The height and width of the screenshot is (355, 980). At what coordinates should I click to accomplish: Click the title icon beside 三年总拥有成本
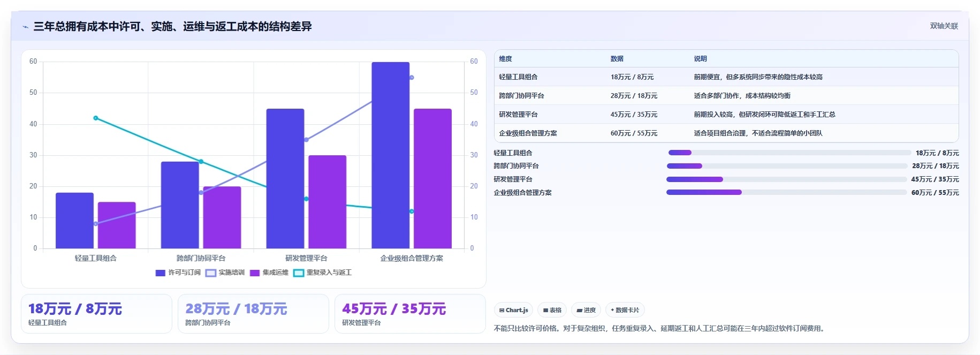(25, 27)
